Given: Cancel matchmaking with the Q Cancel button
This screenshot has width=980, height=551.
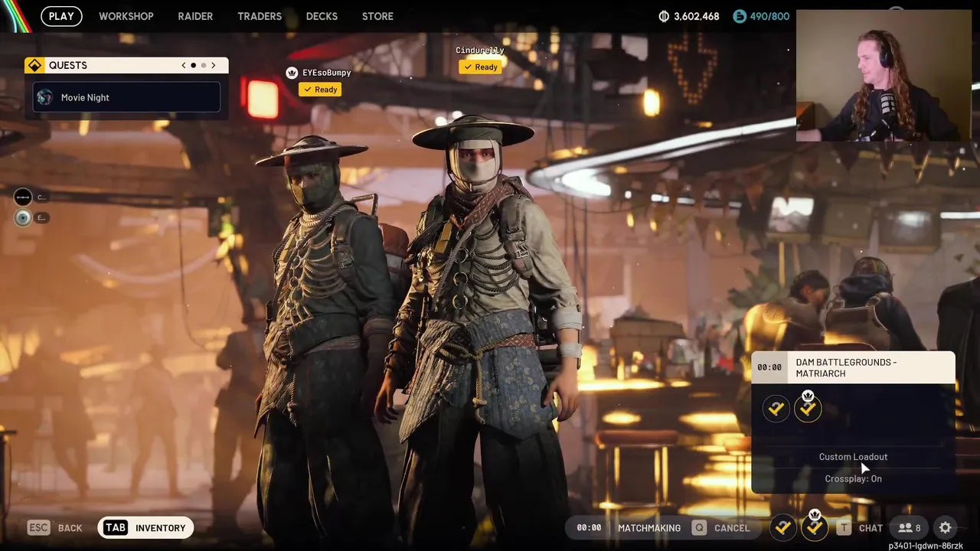Looking at the screenshot, I should (720, 527).
